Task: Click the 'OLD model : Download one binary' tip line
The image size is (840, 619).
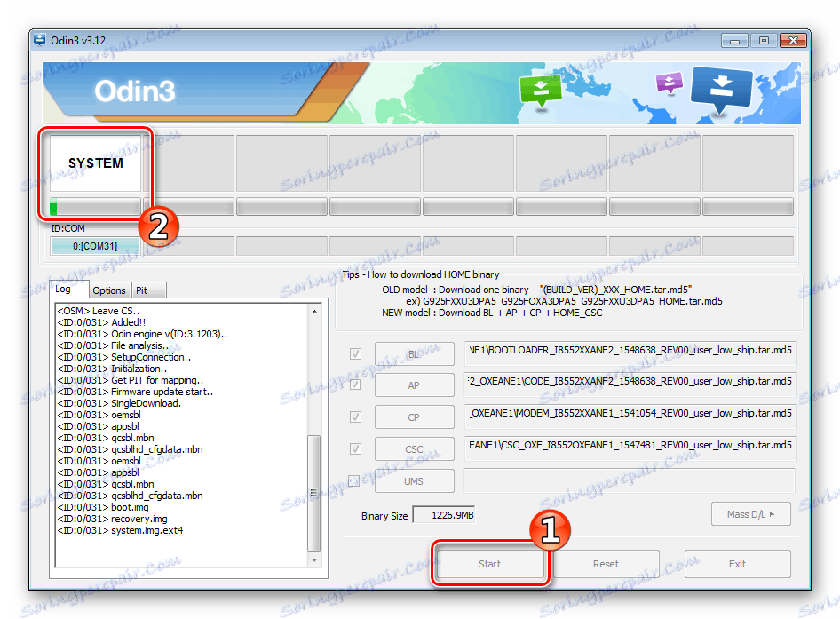Action: tap(537, 290)
